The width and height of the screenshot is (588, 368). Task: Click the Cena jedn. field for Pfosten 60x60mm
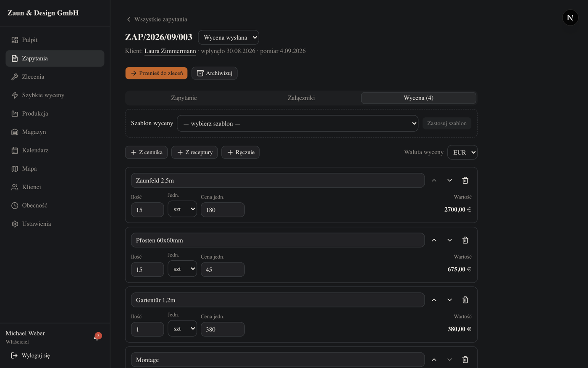[x=223, y=270]
